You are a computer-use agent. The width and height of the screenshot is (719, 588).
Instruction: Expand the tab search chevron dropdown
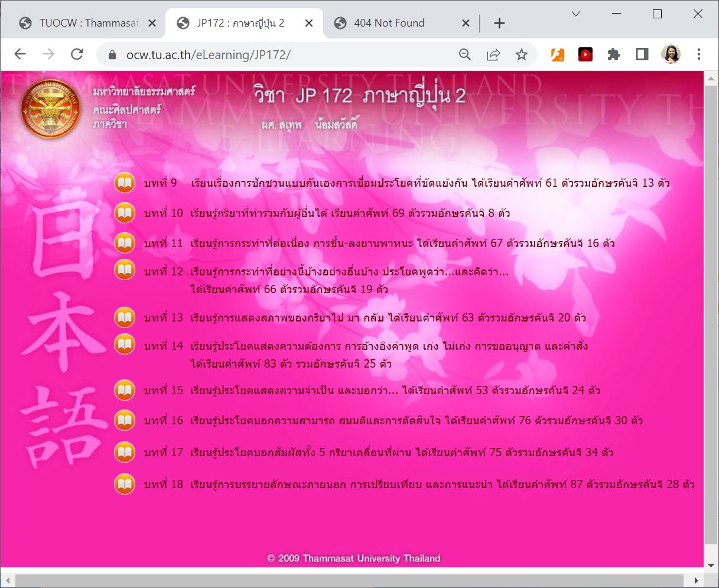(576, 14)
